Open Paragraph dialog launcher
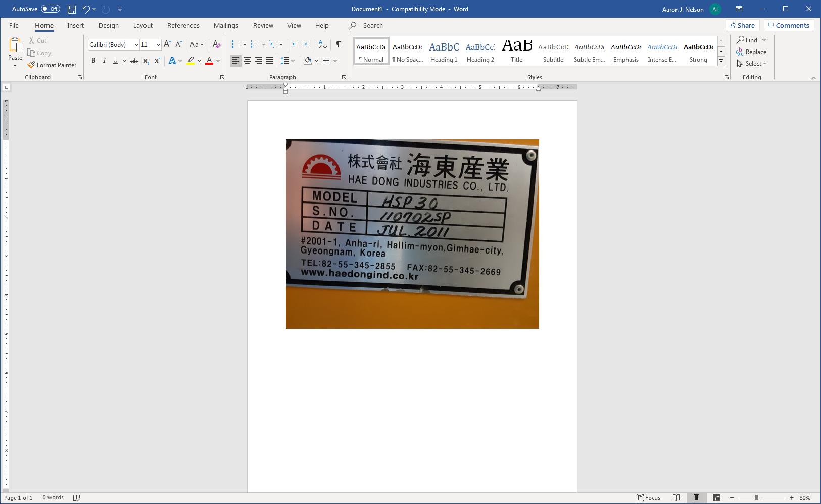Screen dimensions: 821x504 click(x=344, y=77)
